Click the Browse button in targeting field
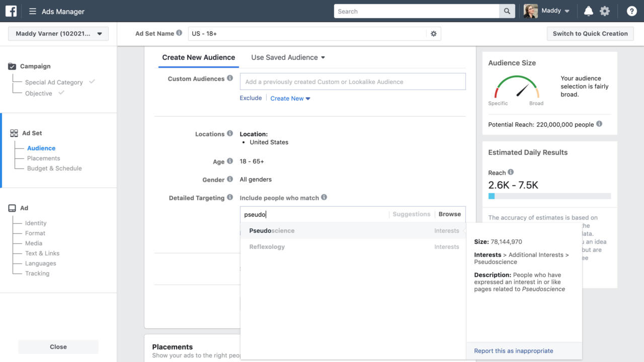This screenshot has width=644, height=362. (x=450, y=214)
